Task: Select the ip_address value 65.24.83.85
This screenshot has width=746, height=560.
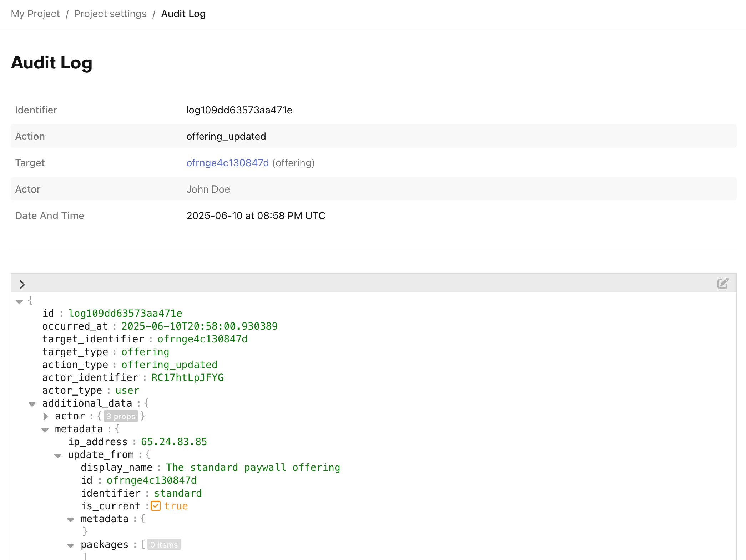Action: click(x=173, y=442)
